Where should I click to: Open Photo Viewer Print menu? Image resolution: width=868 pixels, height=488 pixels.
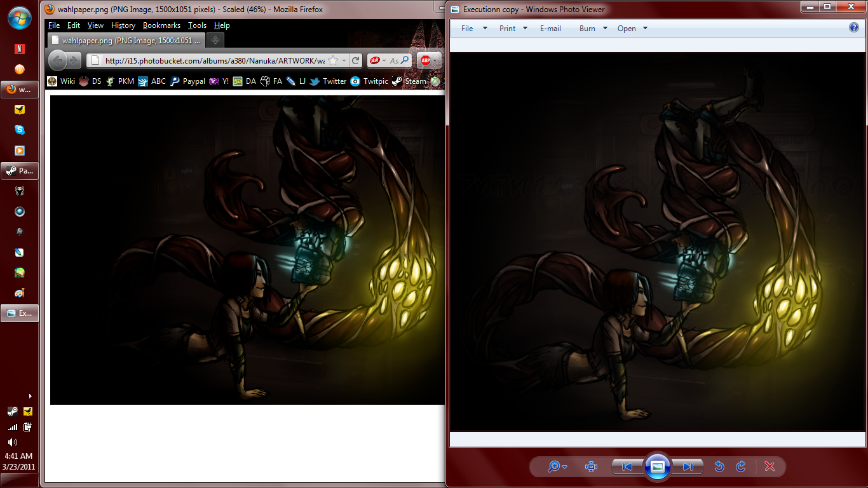pyautogui.click(x=513, y=29)
